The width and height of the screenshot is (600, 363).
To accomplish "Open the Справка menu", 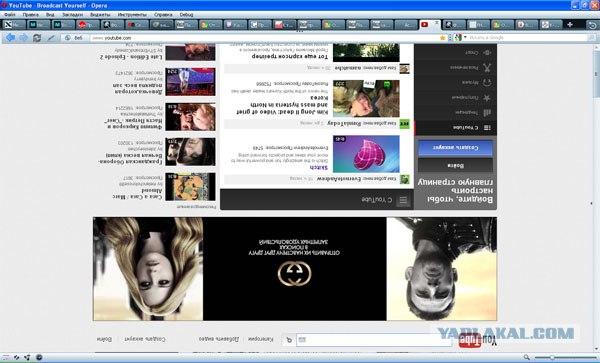I will coord(163,15).
